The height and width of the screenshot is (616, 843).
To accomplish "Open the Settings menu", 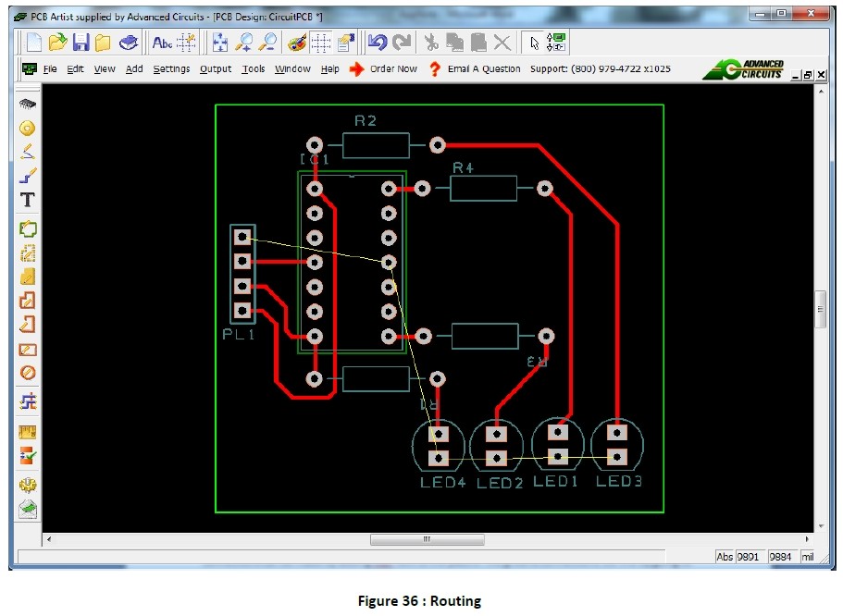I will point(171,69).
